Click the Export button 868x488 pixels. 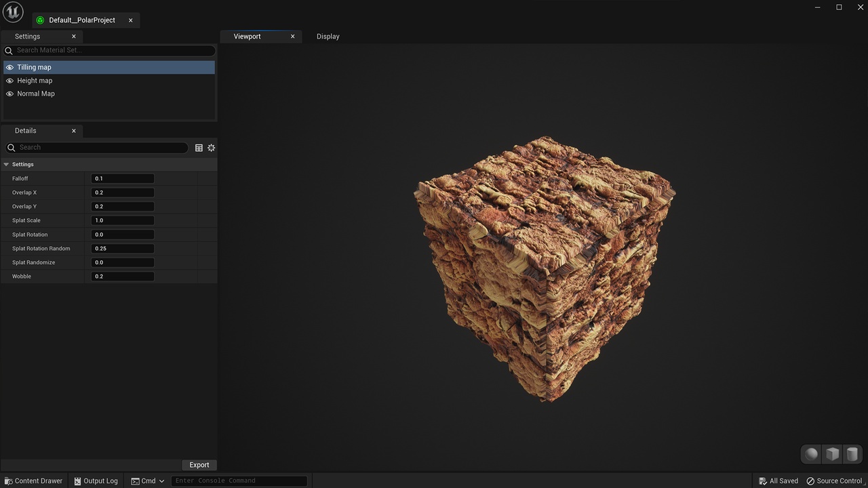click(x=199, y=465)
